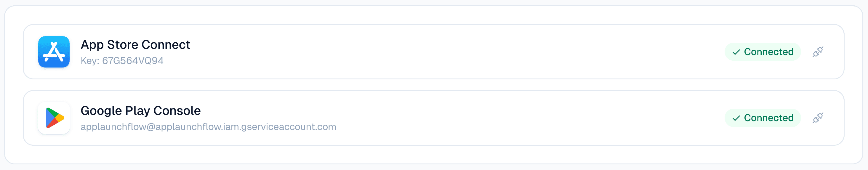Viewport: 868px width, 170px height.
Task: Click checkmark in App Store Connected badge
Action: pyautogui.click(x=736, y=52)
